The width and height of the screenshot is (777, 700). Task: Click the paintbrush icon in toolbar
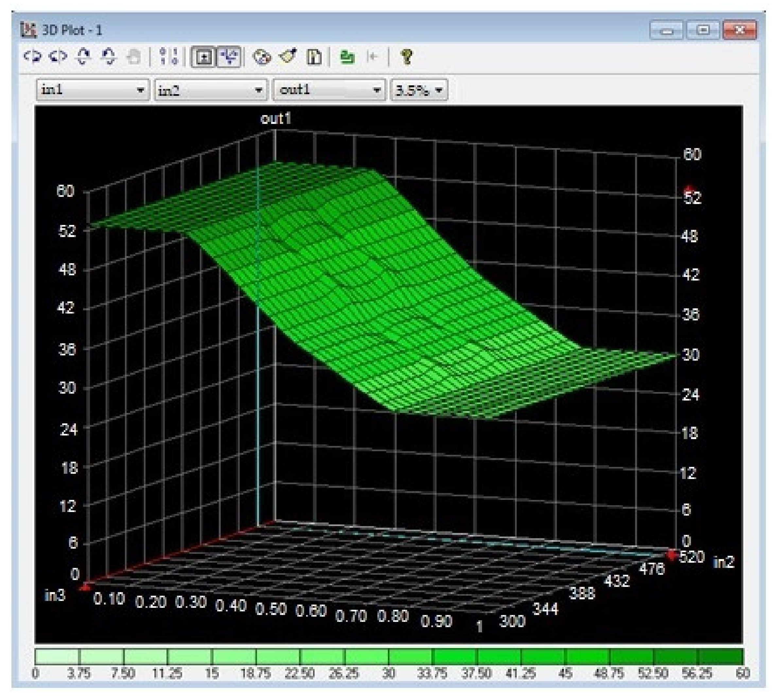click(288, 57)
